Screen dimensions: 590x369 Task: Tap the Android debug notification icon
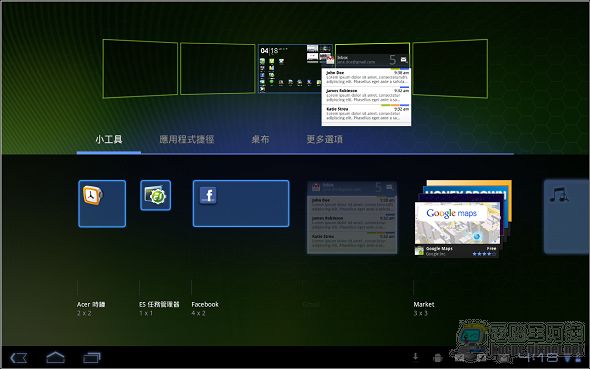(437, 358)
